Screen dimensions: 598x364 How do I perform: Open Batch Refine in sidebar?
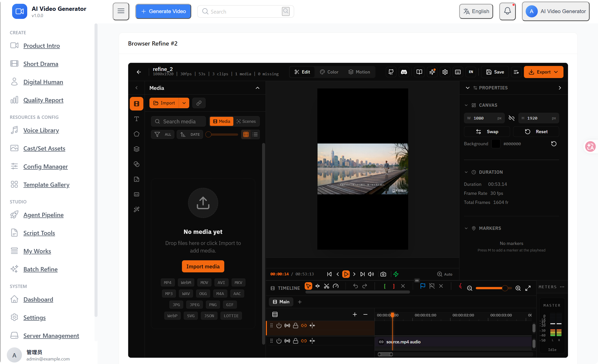point(40,269)
